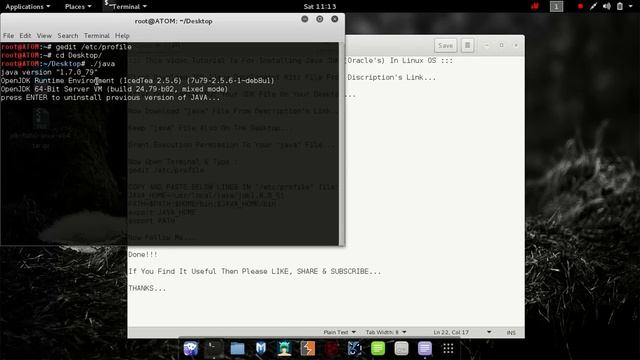Image resolution: width=640 pixels, height=360 pixels.
Task: Click the desktop file icon behind terminal
Action: (40, 127)
